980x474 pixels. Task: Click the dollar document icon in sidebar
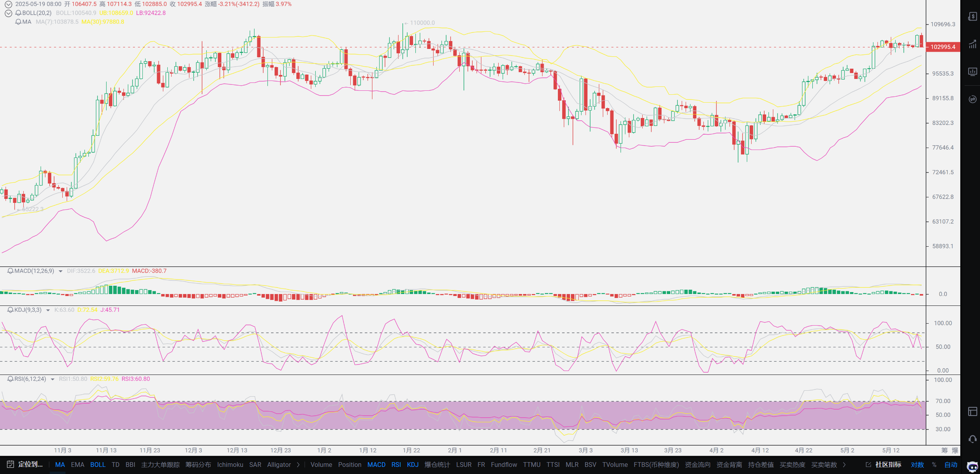click(x=973, y=16)
